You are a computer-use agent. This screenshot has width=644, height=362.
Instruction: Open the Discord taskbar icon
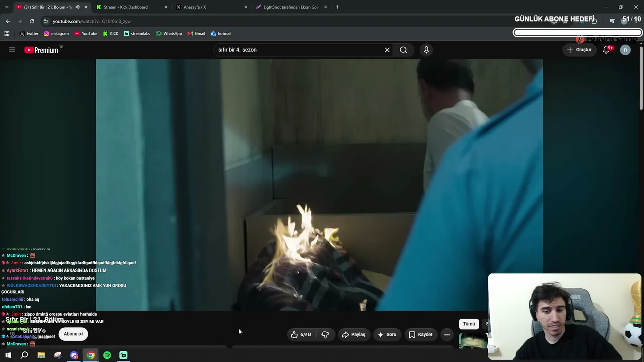coord(74,355)
